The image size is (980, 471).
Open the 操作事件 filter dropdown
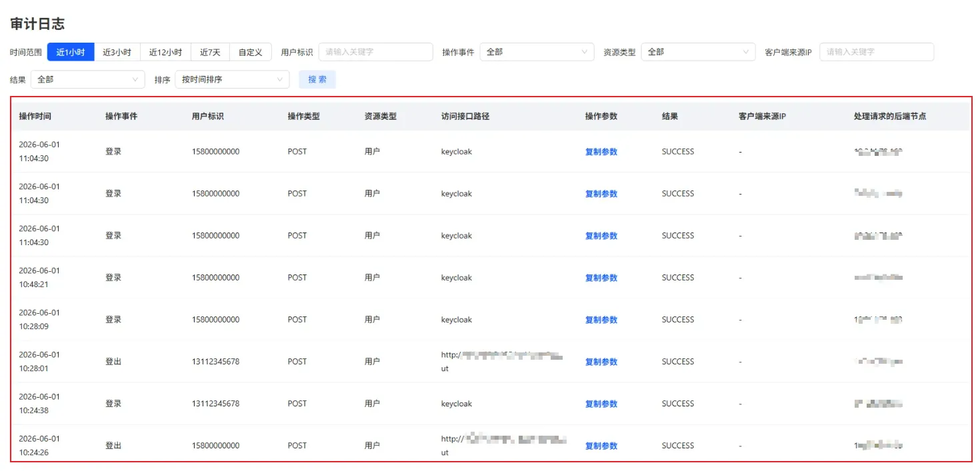[x=537, y=52]
